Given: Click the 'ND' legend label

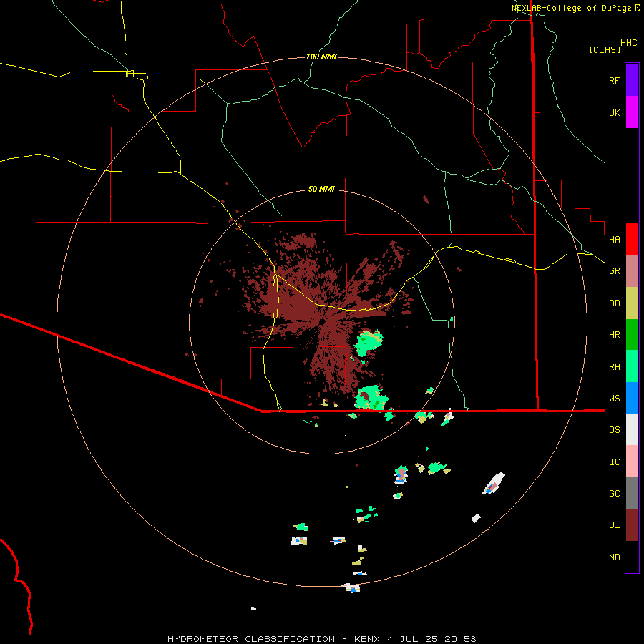Looking at the screenshot, I should [614, 557].
